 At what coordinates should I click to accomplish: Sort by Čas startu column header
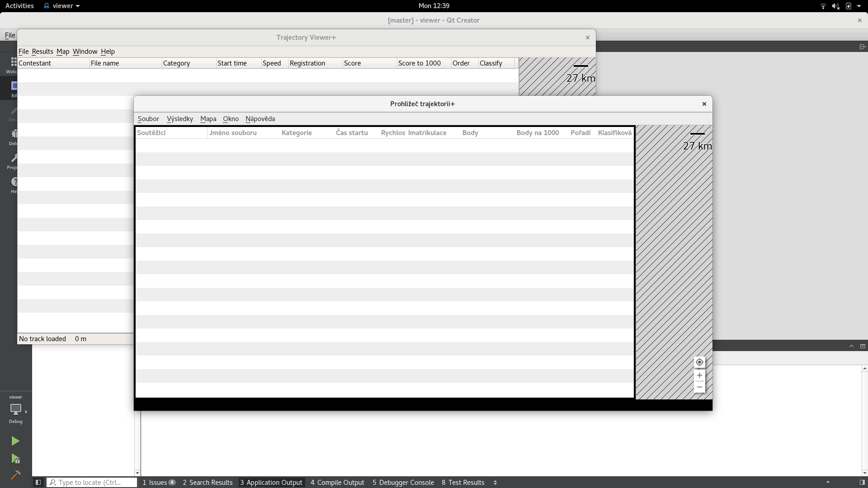(357, 133)
